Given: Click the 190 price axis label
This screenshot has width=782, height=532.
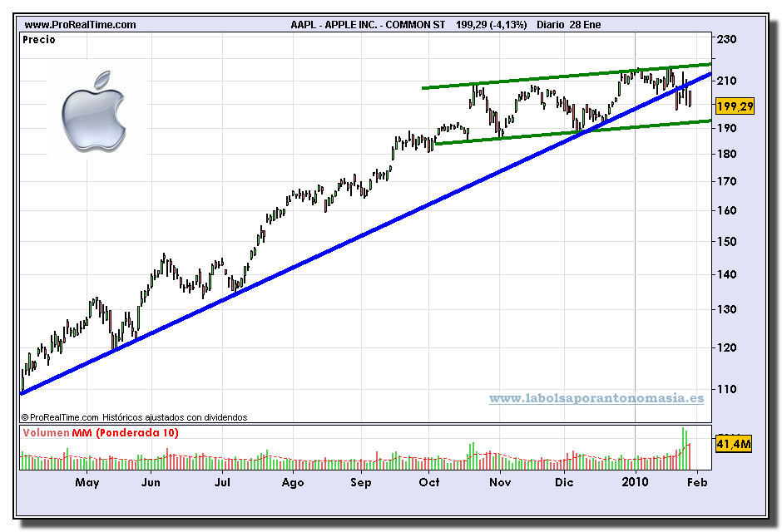Looking at the screenshot, I should tap(726, 128).
